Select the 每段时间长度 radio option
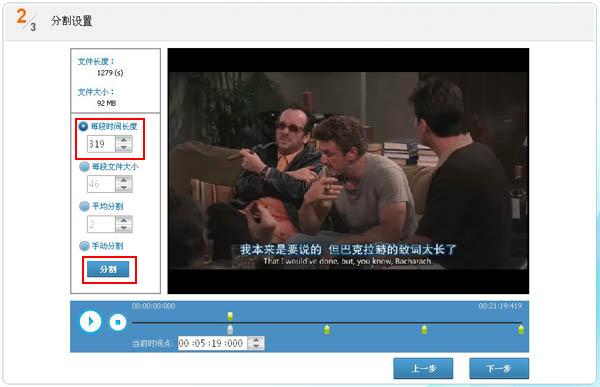The width and height of the screenshot is (600, 387). click(83, 126)
